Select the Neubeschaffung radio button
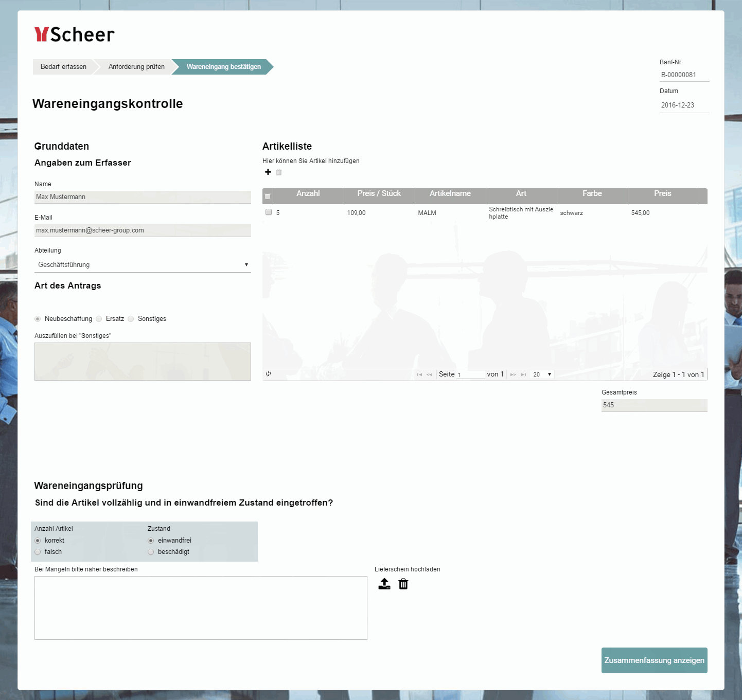The height and width of the screenshot is (700, 742). pyautogui.click(x=38, y=319)
